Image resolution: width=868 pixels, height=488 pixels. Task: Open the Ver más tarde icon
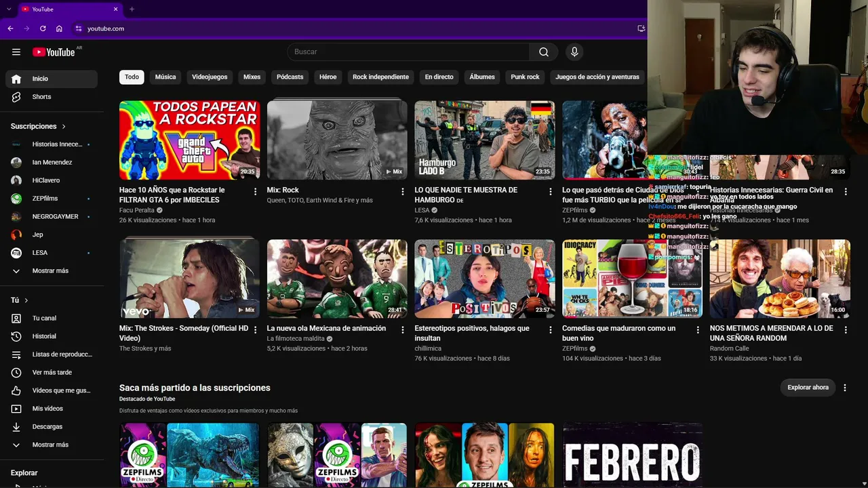click(17, 372)
